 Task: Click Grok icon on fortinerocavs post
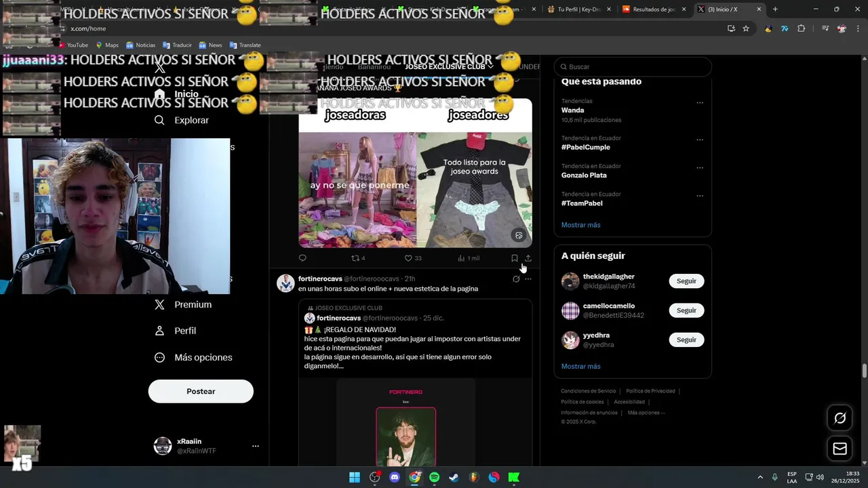516,279
